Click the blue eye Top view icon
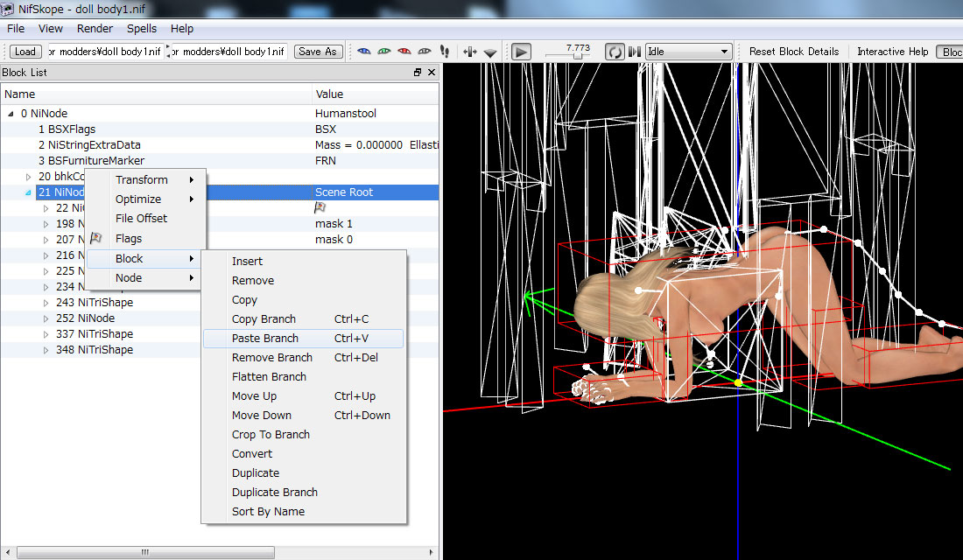Screen dimensions: 963x560 coord(364,52)
